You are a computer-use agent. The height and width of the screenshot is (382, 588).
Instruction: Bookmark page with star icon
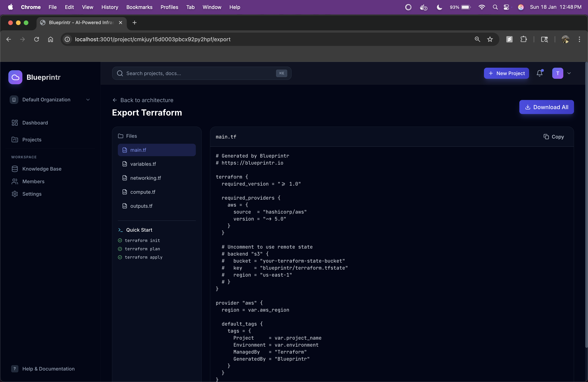pyautogui.click(x=490, y=39)
